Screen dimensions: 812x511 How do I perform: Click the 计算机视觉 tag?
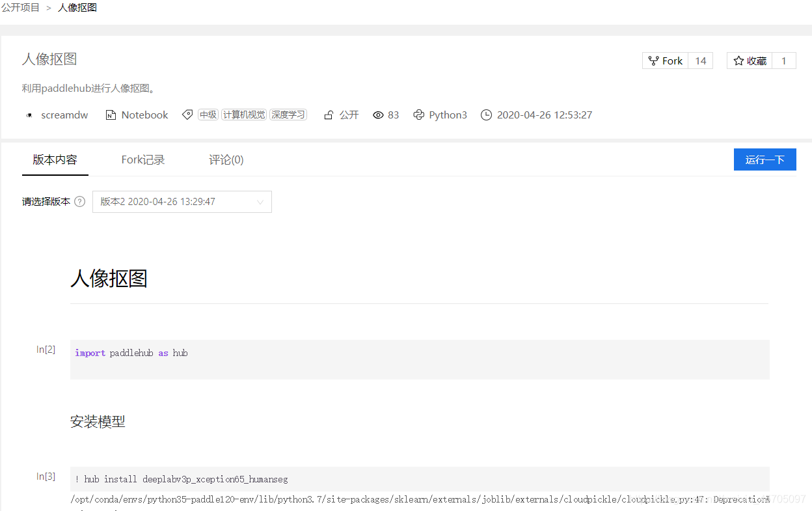(x=244, y=115)
